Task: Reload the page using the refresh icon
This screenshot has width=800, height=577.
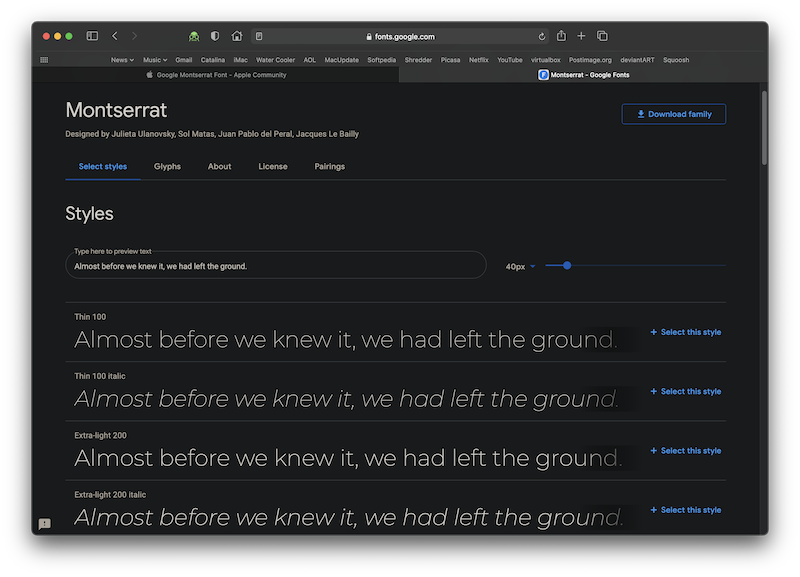Action: click(x=541, y=35)
